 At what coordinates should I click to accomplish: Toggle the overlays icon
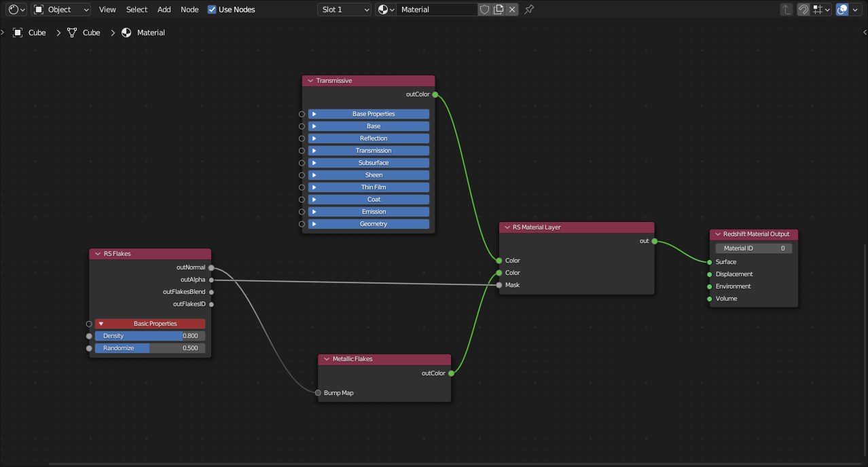point(842,10)
